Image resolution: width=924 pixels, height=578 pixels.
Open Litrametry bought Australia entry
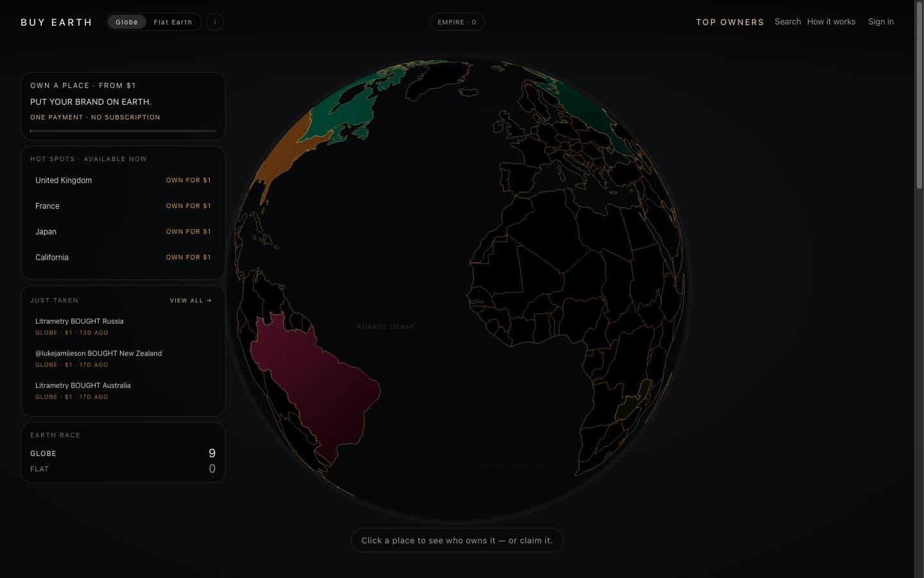click(x=123, y=390)
